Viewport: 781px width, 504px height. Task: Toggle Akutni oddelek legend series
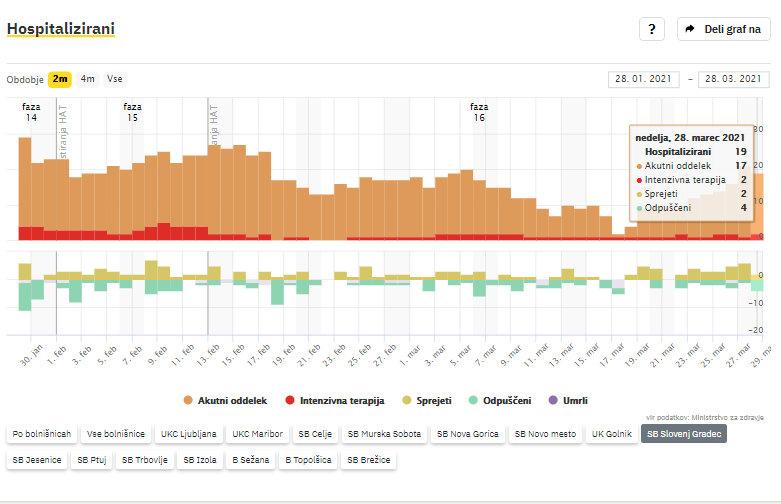(225, 401)
